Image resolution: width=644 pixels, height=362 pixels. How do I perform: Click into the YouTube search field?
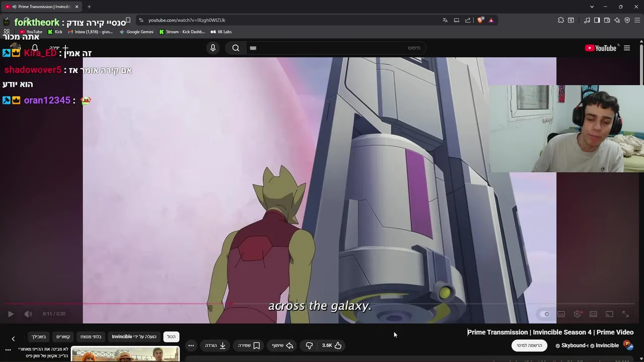coord(337,48)
